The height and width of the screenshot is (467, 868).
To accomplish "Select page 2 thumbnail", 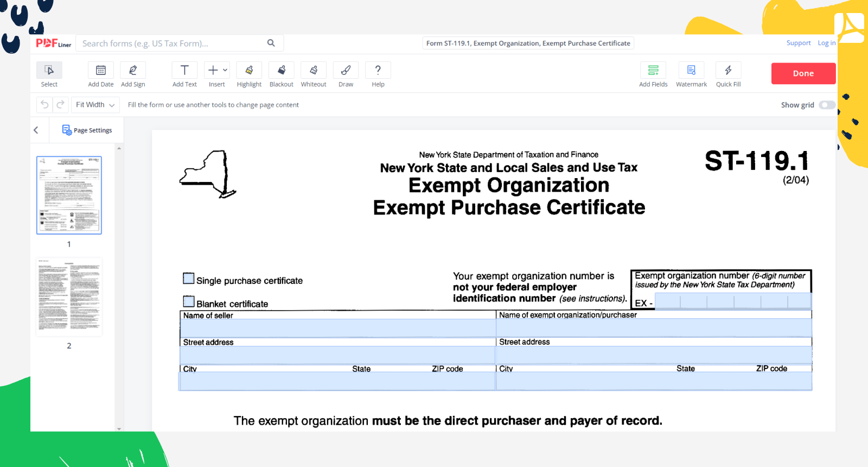I will pyautogui.click(x=69, y=297).
